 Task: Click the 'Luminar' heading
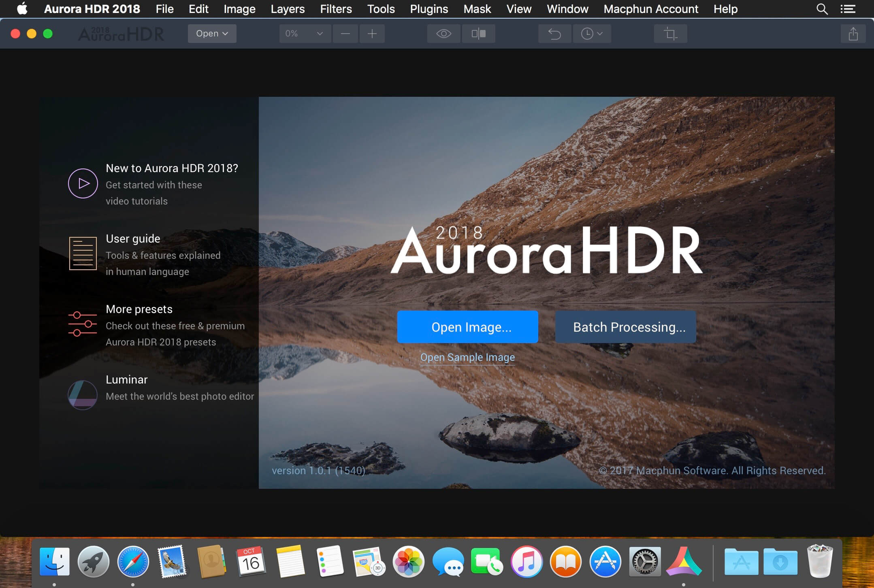pos(126,379)
